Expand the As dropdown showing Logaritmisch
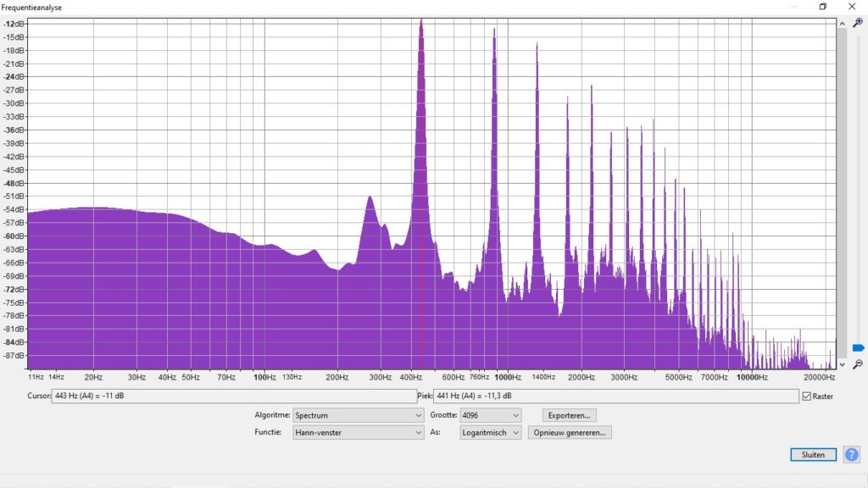Viewport: 868px width, 488px height. click(x=490, y=432)
